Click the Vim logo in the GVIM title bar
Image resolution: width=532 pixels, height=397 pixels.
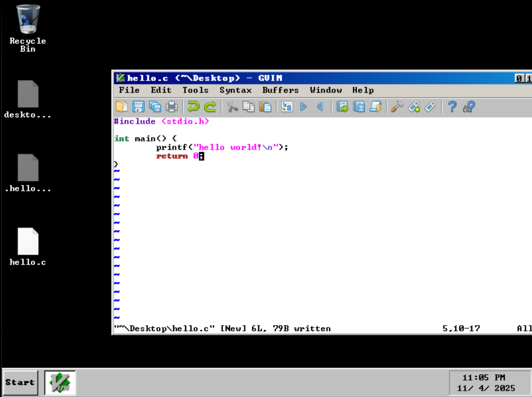click(120, 78)
